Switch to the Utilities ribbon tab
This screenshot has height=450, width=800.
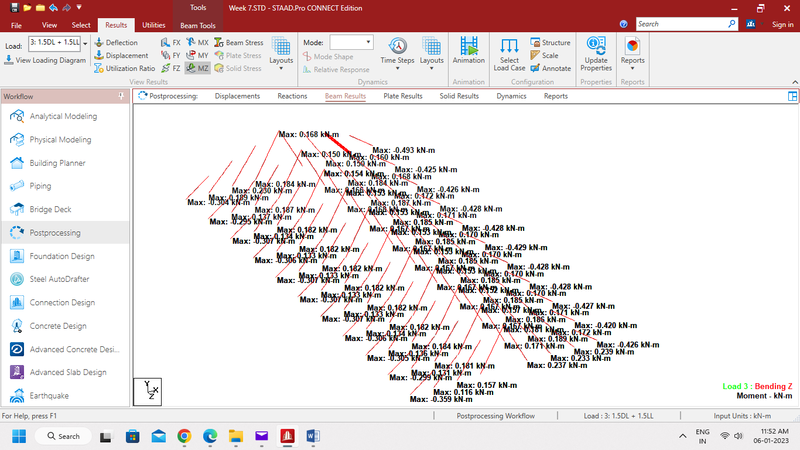coord(154,24)
